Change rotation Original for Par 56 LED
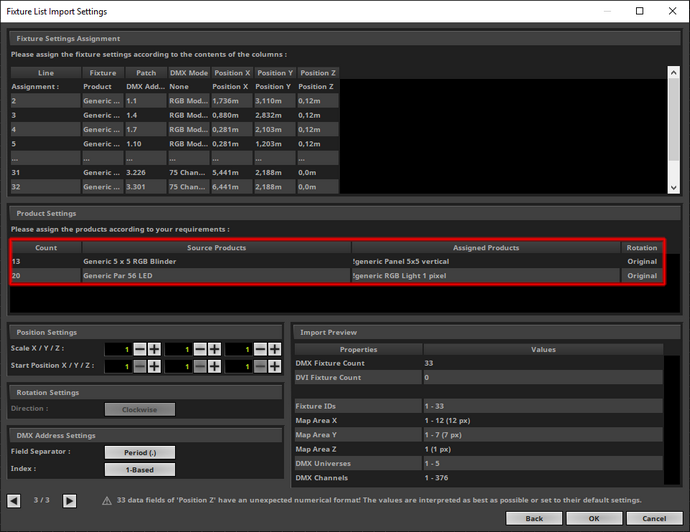 click(642, 276)
